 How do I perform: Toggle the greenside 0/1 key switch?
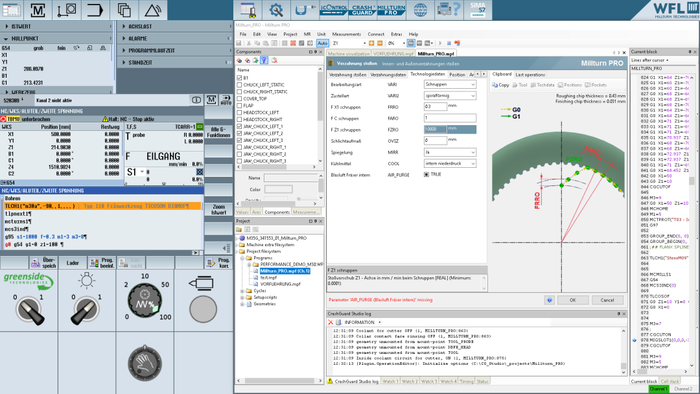click(x=29, y=309)
